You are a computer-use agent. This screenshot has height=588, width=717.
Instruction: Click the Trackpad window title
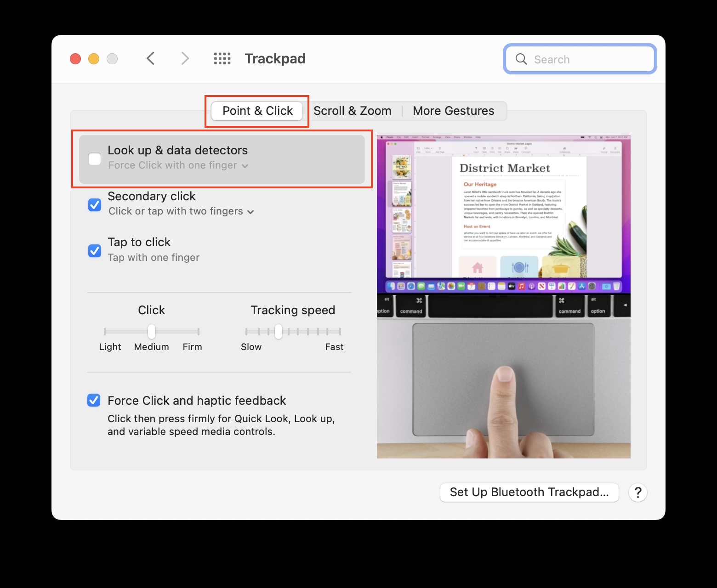(x=275, y=58)
